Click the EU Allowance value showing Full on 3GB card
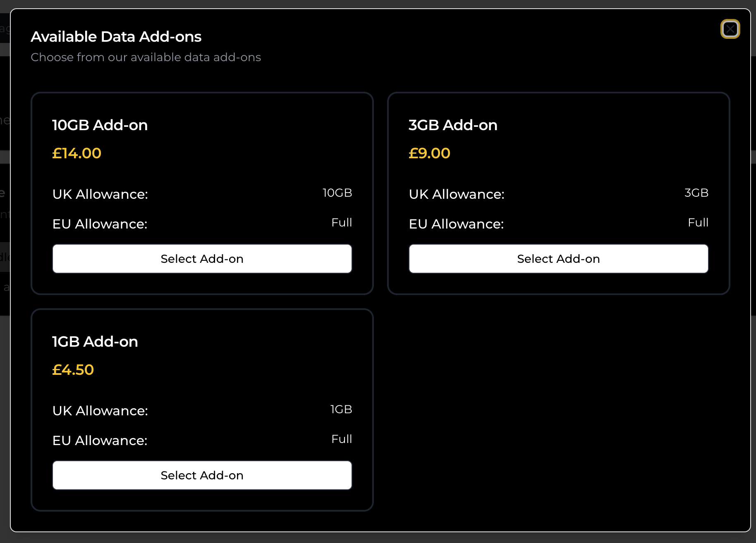The height and width of the screenshot is (543, 756). pyautogui.click(x=698, y=222)
